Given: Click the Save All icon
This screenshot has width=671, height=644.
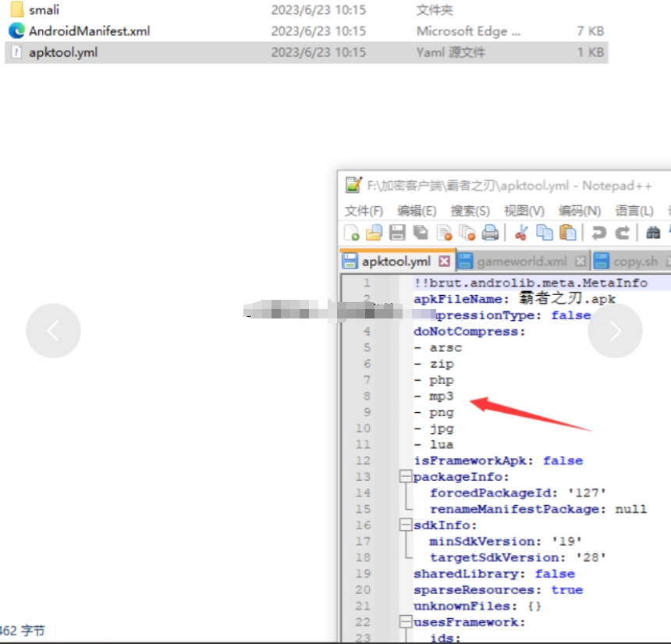Looking at the screenshot, I should coord(421,233).
